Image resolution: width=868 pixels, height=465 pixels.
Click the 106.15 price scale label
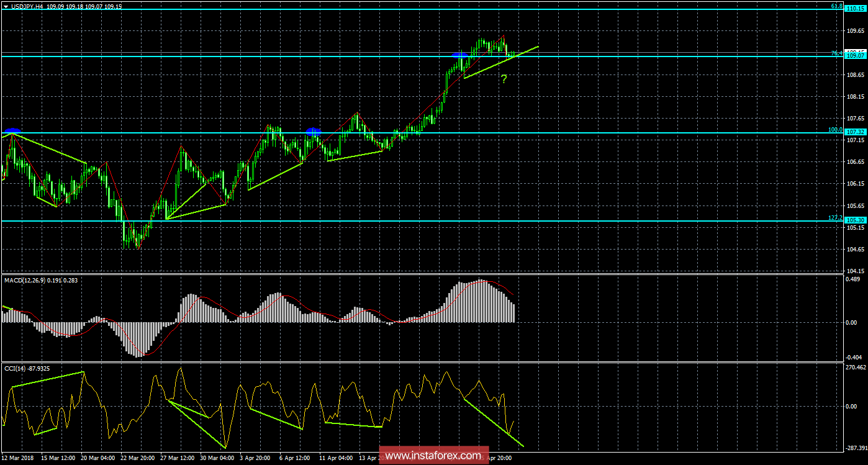(x=857, y=184)
